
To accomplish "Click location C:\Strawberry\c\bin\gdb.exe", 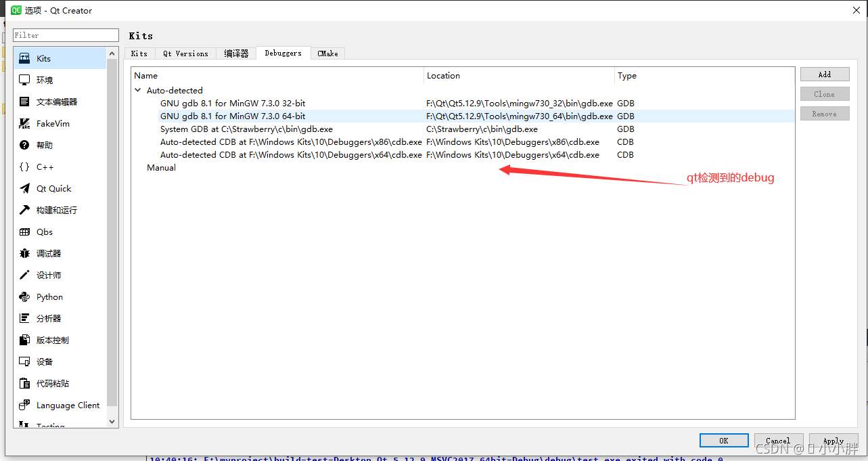I will (x=482, y=129).
